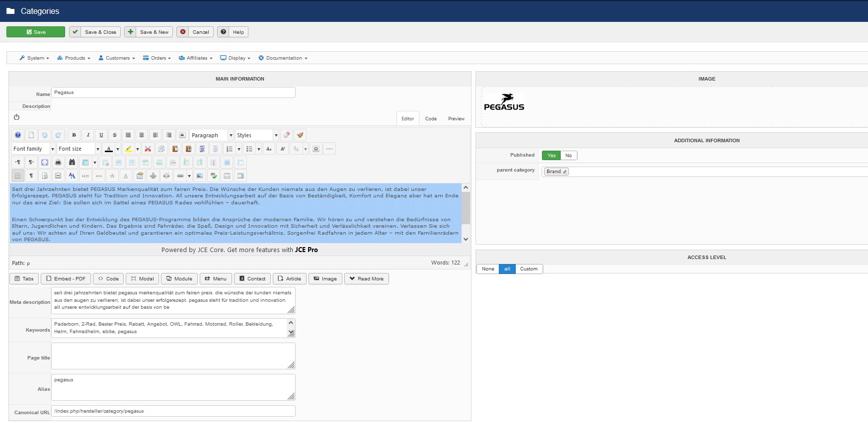
Task: Open the Products menu
Action: [74, 58]
